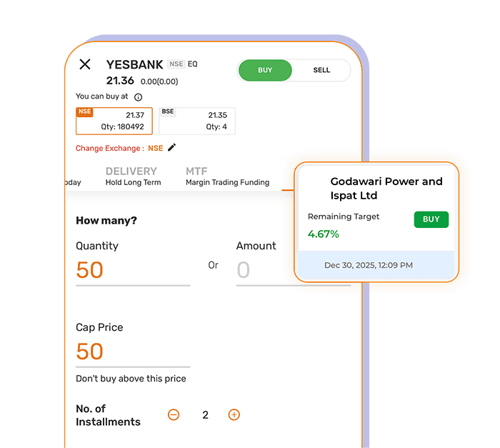Viewport: 500px width, 448px height.
Task: Decrease installments with the minus icon
Action: coord(174,414)
